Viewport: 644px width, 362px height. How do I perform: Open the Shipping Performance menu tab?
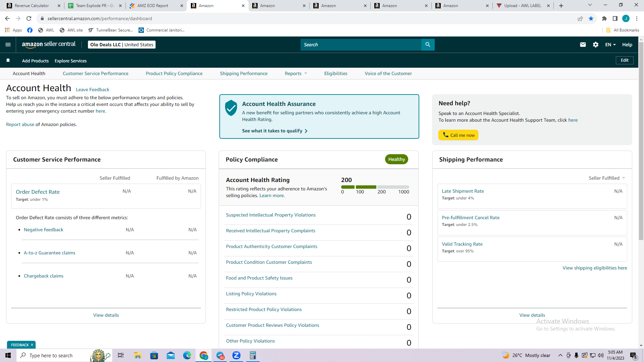[x=244, y=73]
